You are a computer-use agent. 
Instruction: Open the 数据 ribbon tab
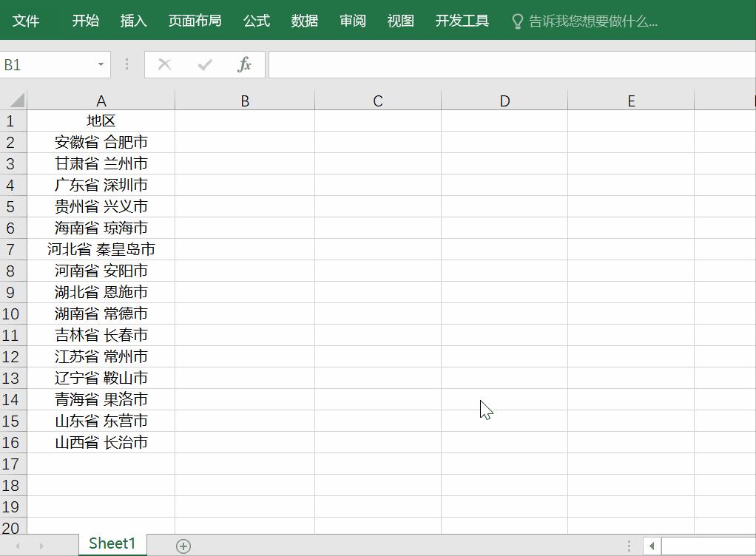coord(305,21)
